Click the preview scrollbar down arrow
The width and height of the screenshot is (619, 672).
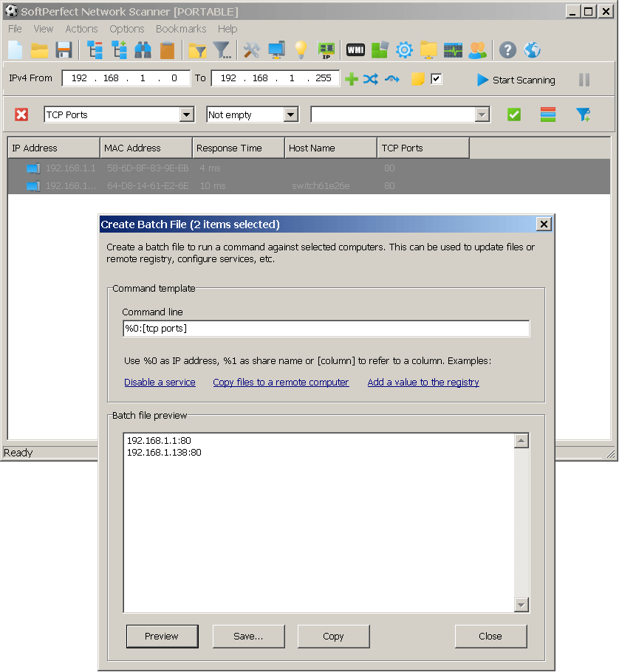click(x=521, y=605)
